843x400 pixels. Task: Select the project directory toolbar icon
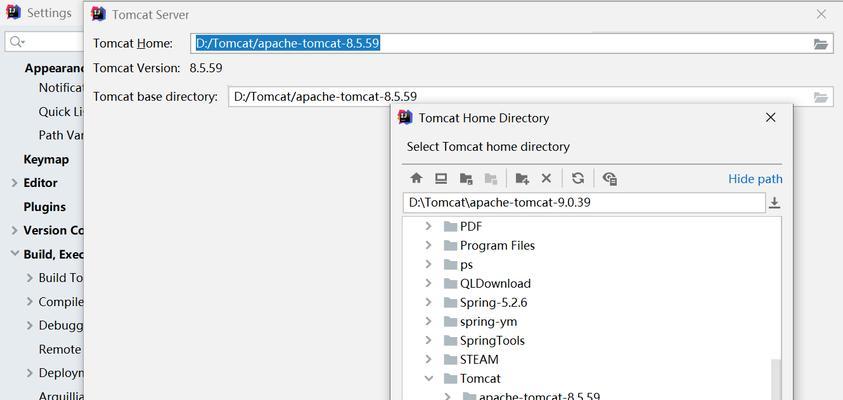(x=466, y=178)
